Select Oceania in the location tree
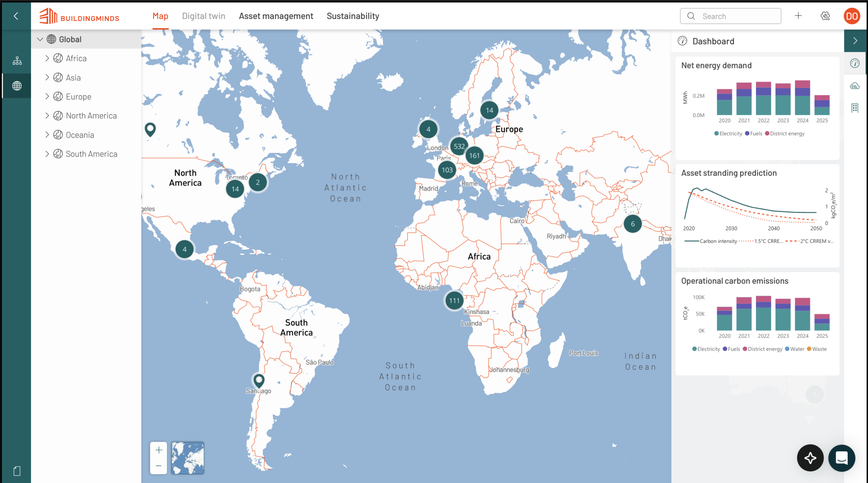The height and width of the screenshot is (483, 868). 80,135
